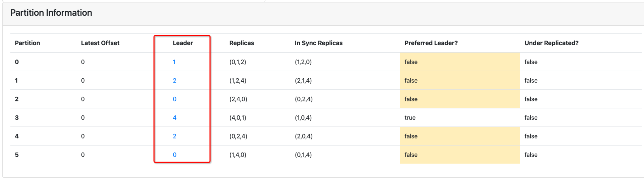Click the Partition column header

[x=28, y=43]
